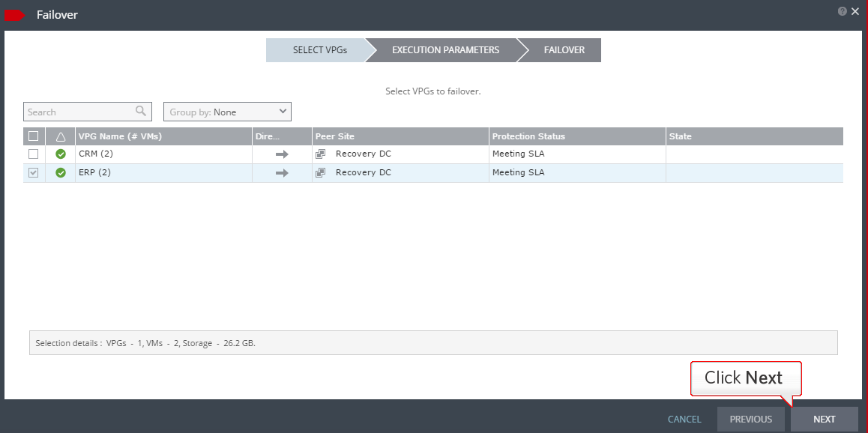The image size is (868, 433).
Task: Click green status icon for CRM
Action: click(61, 154)
